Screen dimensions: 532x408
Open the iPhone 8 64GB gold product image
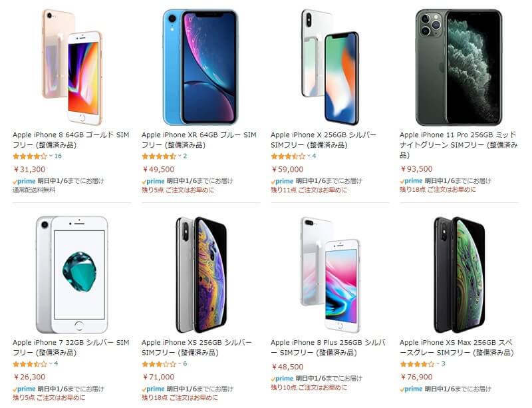(x=72, y=67)
